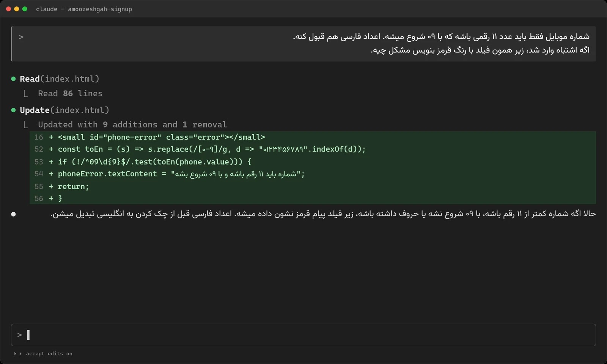Click the '>' marker in the user prompt block

[21, 37]
